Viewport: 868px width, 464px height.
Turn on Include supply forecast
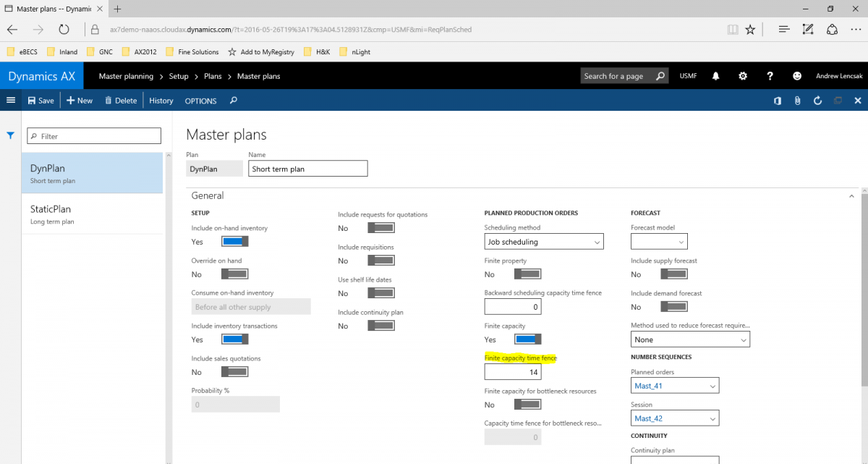[x=674, y=274]
